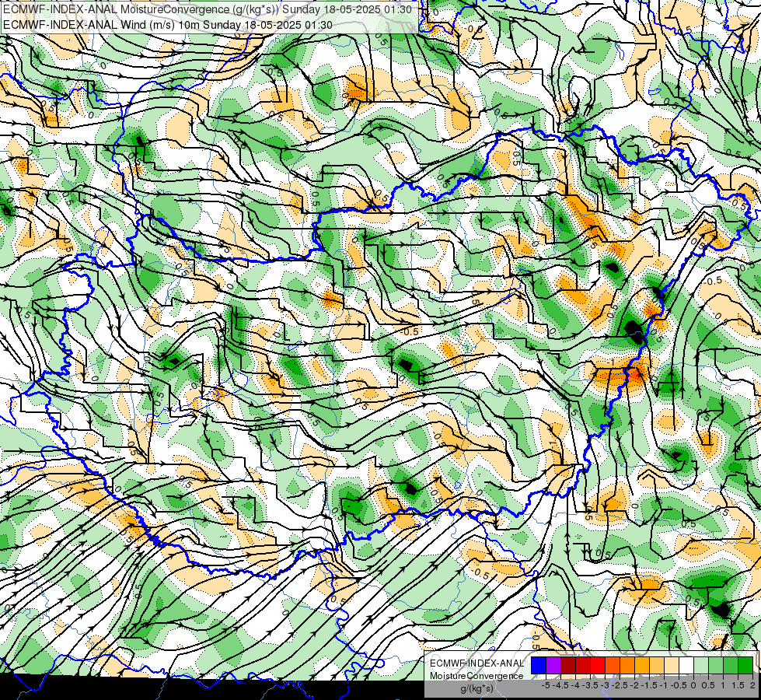761x700 pixels.
Task: Click the legend tick label 2
Action: pos(752,685)
